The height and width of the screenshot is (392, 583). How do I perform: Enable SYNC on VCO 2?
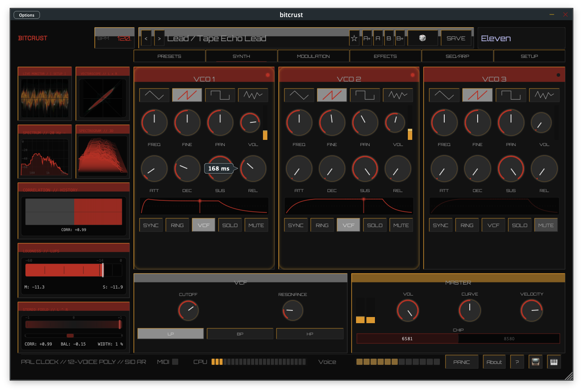pos(295,225)
